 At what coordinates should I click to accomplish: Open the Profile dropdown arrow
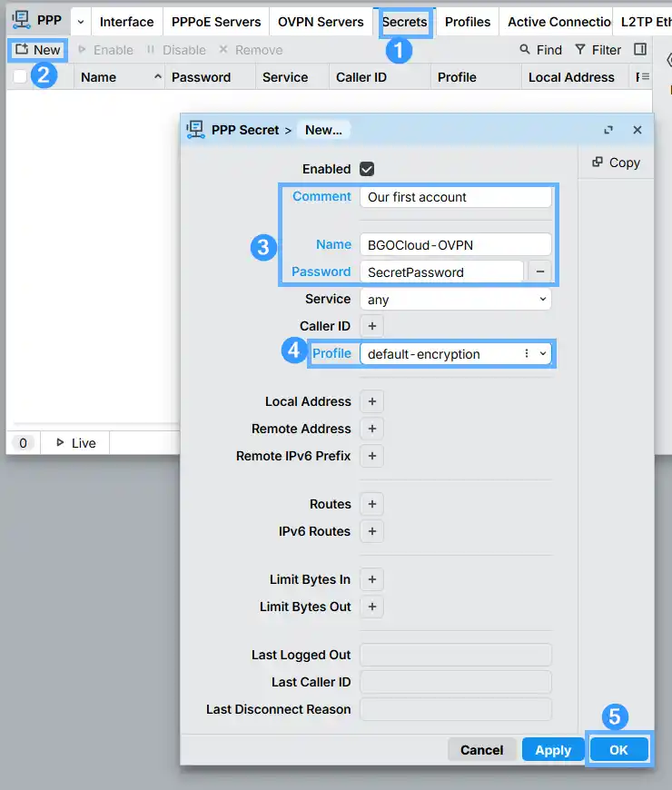click(x=543, y=354)
